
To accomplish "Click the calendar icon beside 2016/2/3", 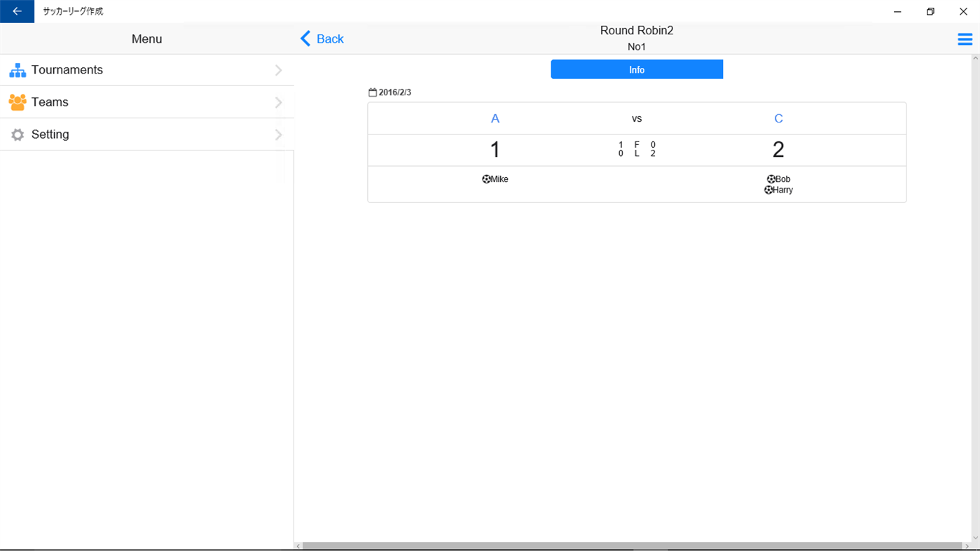I will click(373, 91).
